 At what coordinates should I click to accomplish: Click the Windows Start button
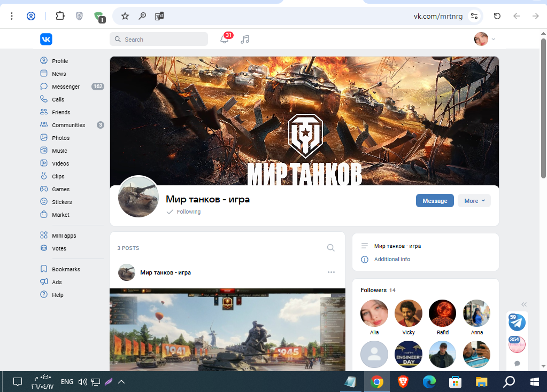(535, 382)
